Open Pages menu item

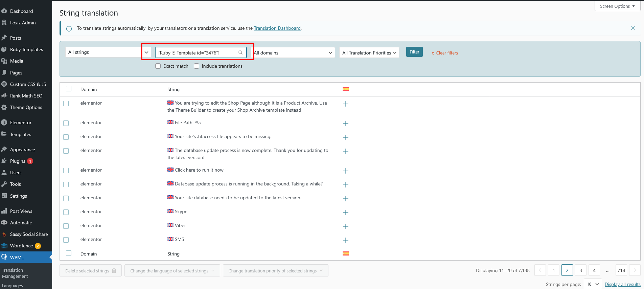[16, 73]
